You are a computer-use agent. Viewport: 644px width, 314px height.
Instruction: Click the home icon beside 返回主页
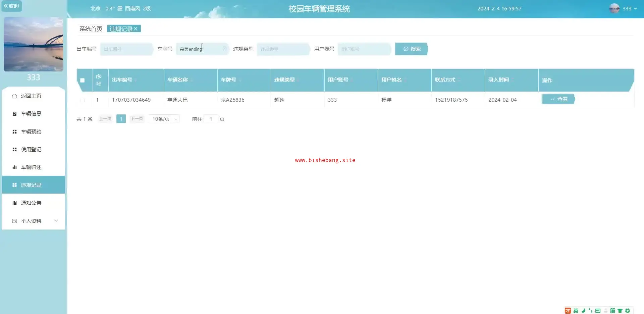coord(14,96)
